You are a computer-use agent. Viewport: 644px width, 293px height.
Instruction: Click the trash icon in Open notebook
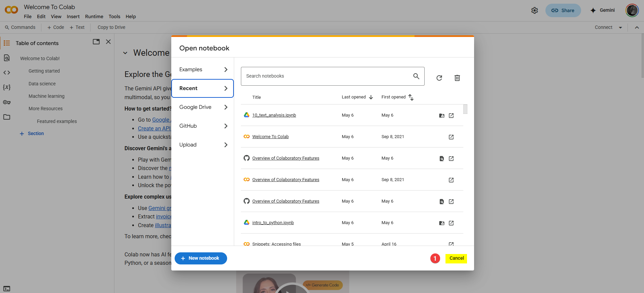[x=457, y=78]
